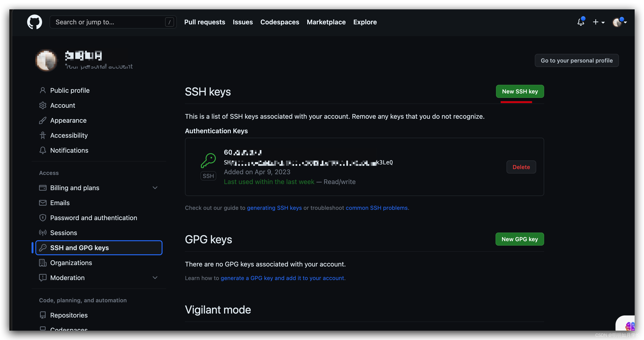
Task: Click the slash shortcut hint in search
Action: click(169, 22)
